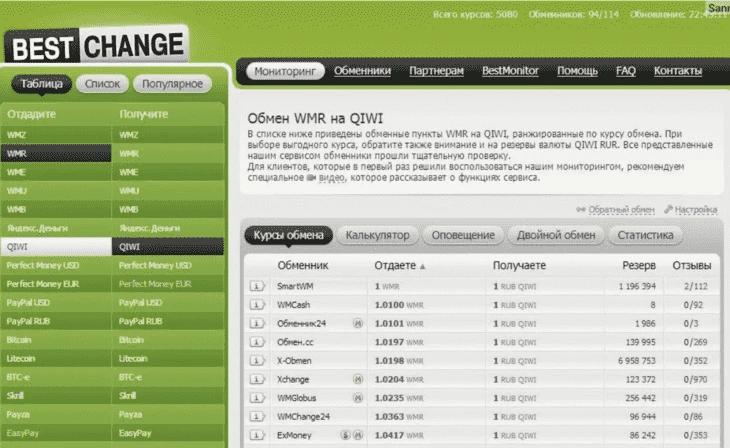Click the wrench icon beside Настройка
Screen dimensions: 730x448
click(669, 209)
